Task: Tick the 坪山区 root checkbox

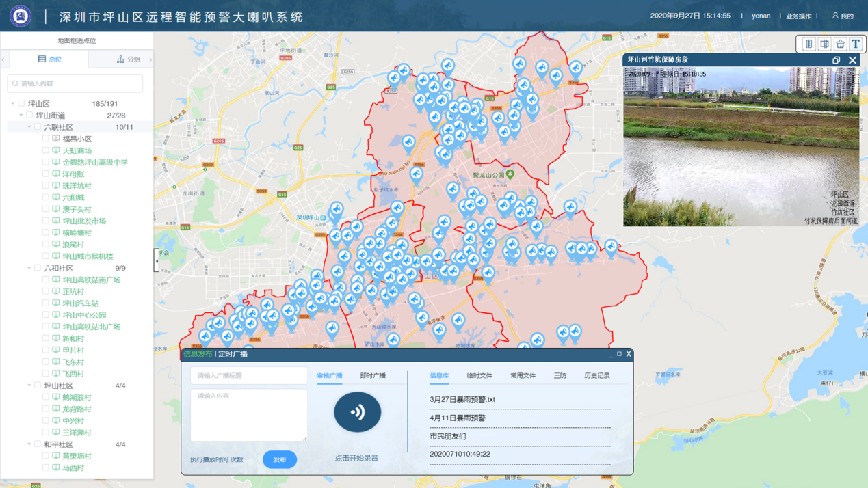Action: point(21,104)
